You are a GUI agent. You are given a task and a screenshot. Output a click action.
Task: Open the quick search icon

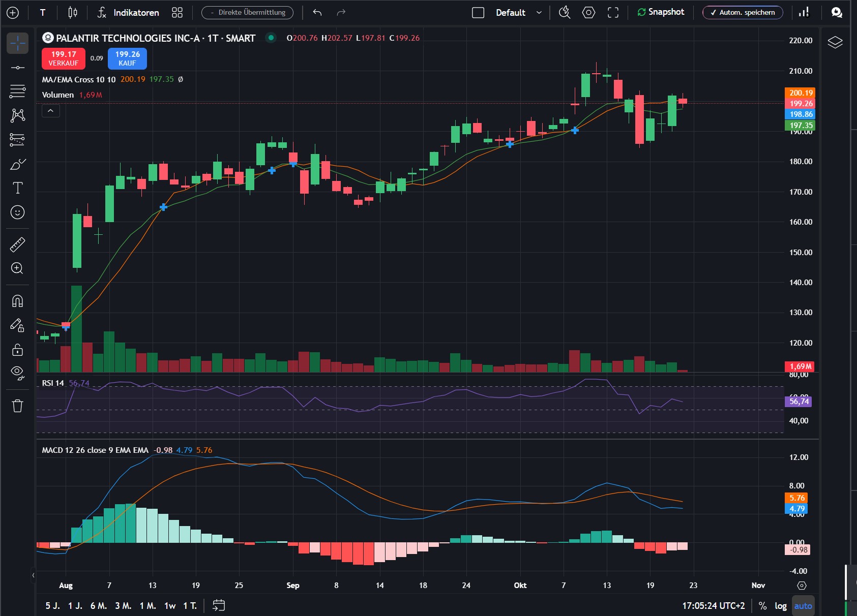pyautogui.click(x=565, y=13)
